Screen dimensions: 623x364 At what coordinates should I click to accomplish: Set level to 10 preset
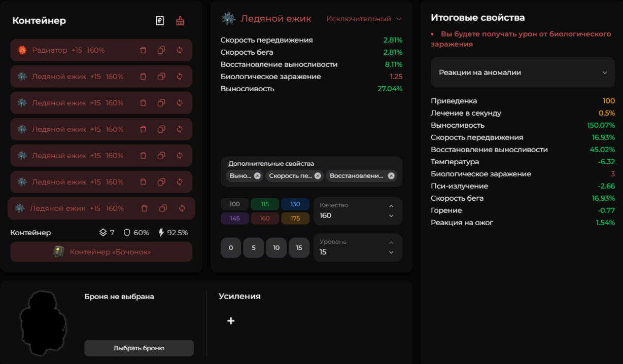[276, 248]
